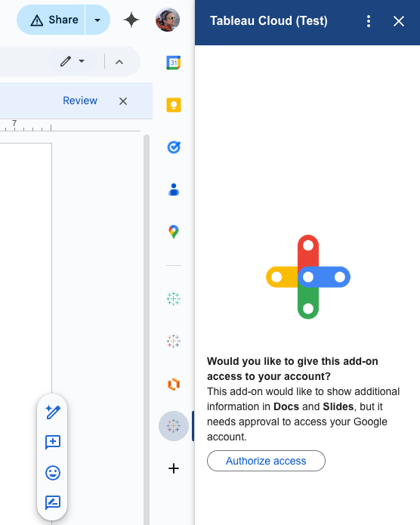Dismiss the Review banner
The width and height of the screenshot is (420, 525).
pyautogui.click(x=123, y=101)
